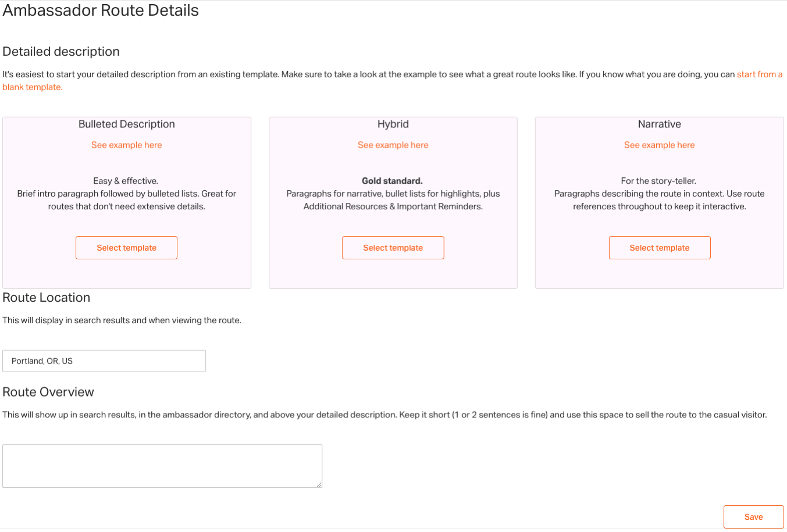Viewport: 787px width, 532px height.
Task: Save the route details
Action: 753,517
